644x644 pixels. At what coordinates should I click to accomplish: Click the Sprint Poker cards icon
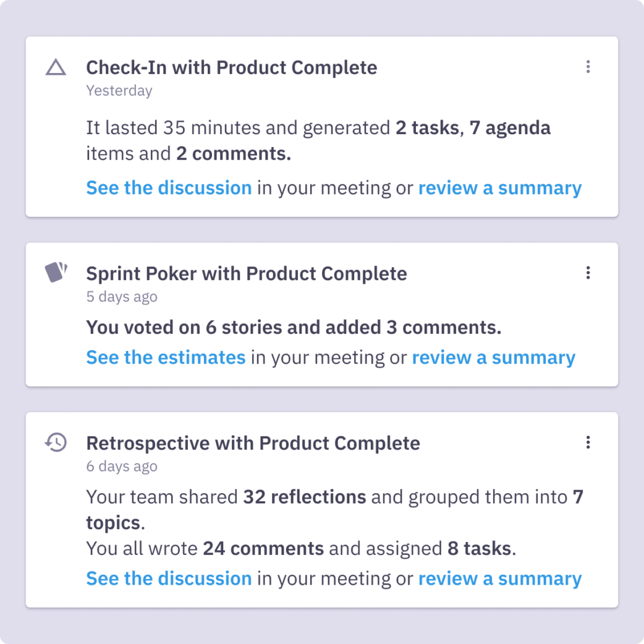click(x=56, y=273)
